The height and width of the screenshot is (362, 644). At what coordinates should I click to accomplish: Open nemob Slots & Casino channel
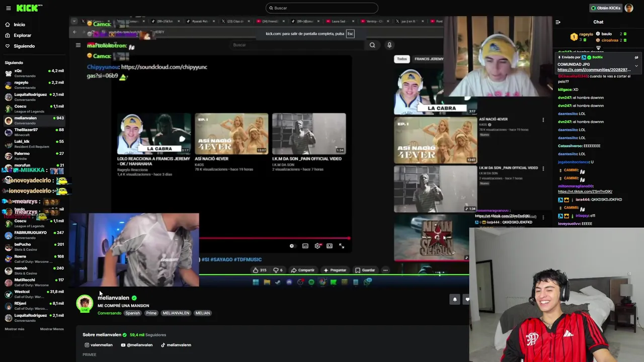[x=34, y=270]
